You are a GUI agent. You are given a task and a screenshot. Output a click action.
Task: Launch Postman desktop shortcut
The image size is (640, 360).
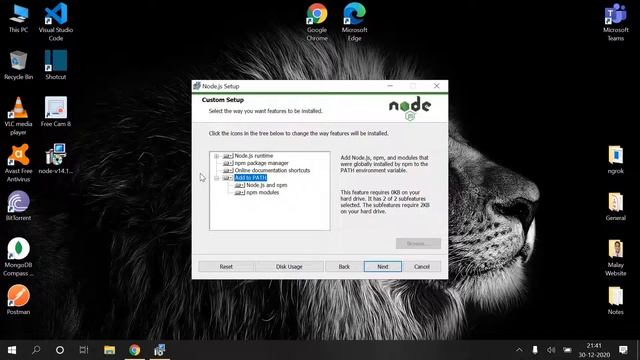tap(18, 300)
